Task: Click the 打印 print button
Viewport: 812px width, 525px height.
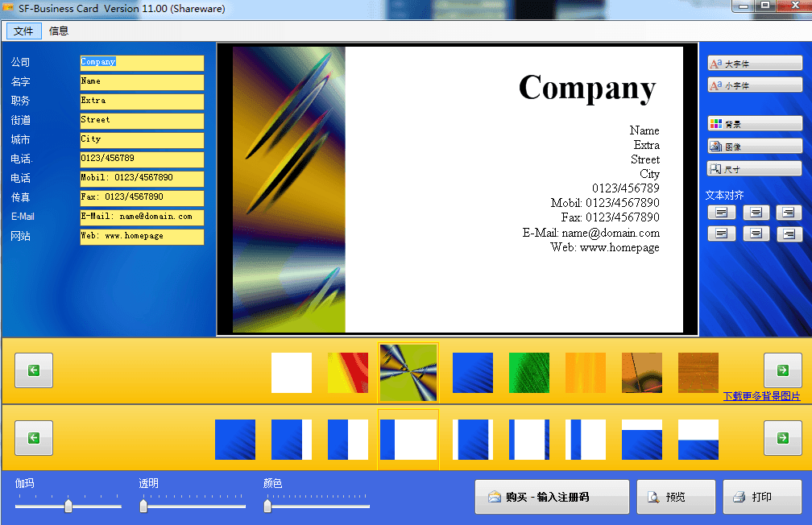Action: point(761,497)
